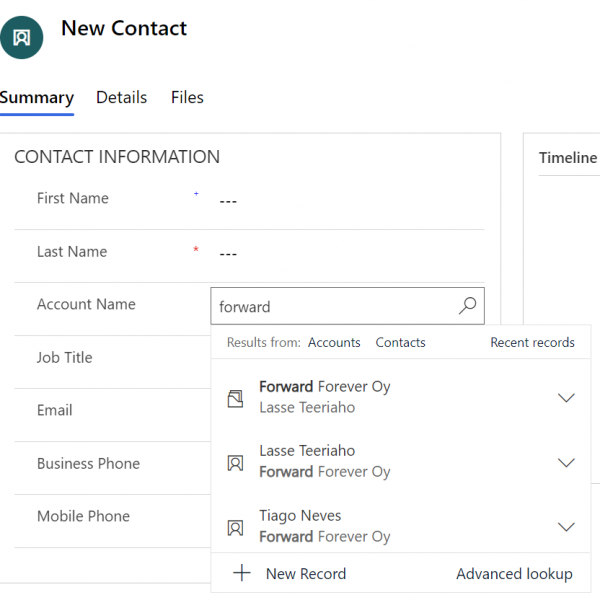Click the Last Name field value
Image resolution: width=600 pixels, height=600 pixels.
click(228, 253)
